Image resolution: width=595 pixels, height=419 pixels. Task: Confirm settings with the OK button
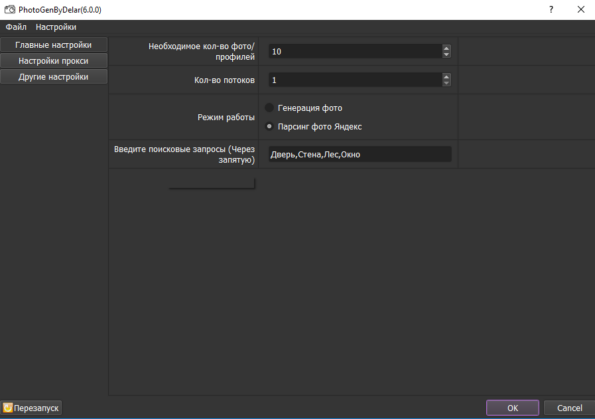512,408
